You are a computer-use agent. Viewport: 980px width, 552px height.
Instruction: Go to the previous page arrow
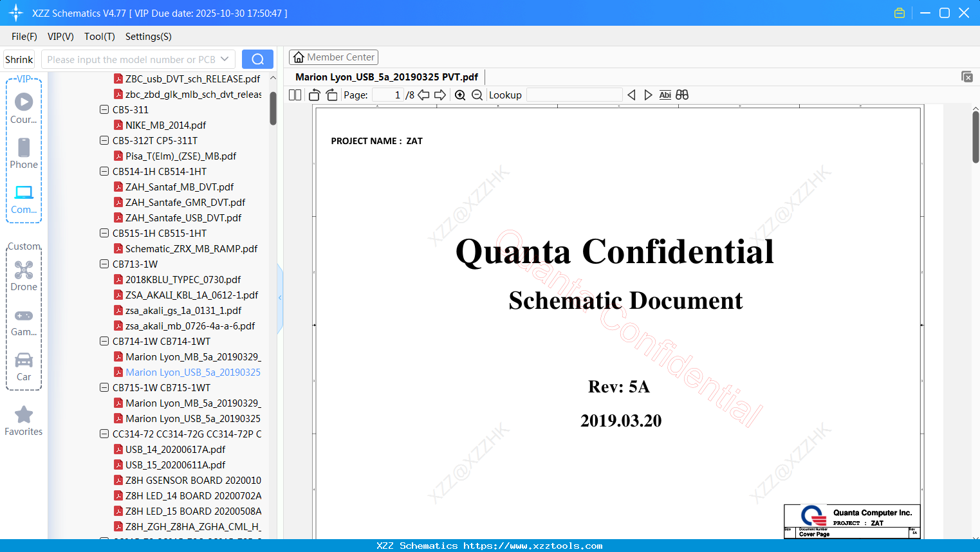(423, 95)
